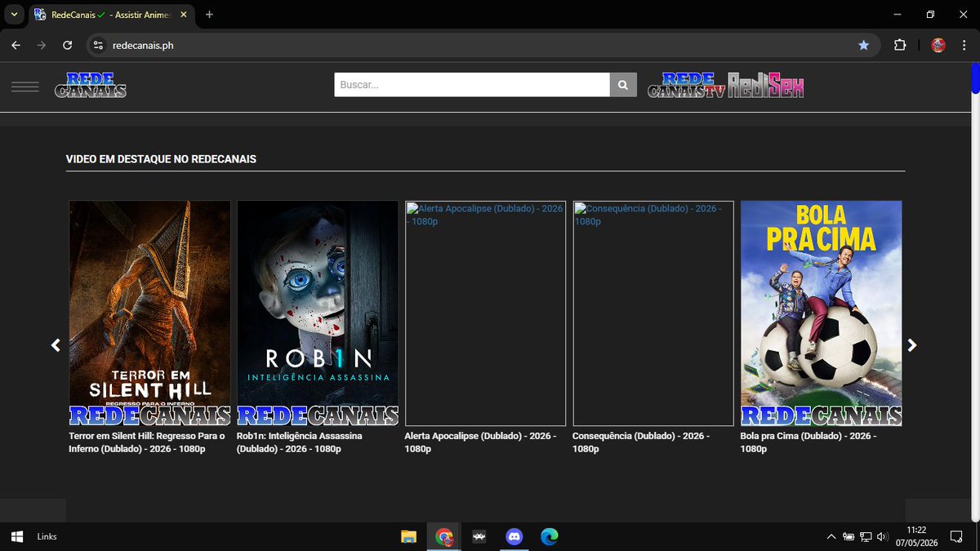Viewport: 980px width, 551px height.
Task: Focus the Buscar search field
Action: tap(472, 85)
